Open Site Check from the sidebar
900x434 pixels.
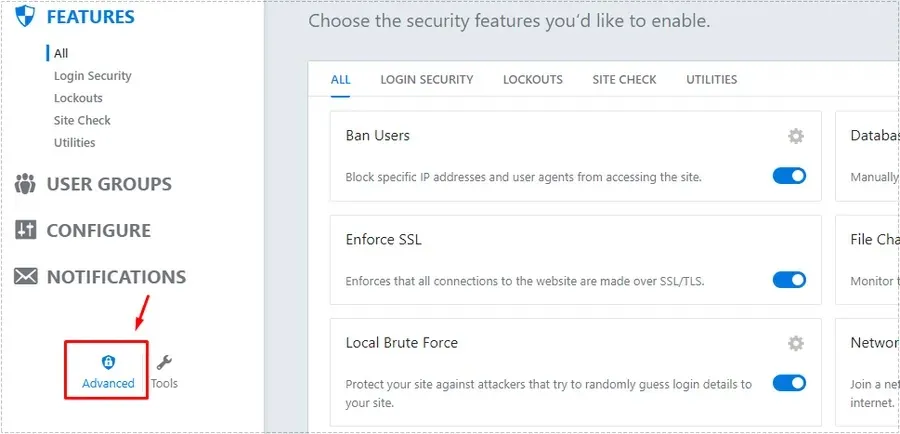click(x=82, y=120)
